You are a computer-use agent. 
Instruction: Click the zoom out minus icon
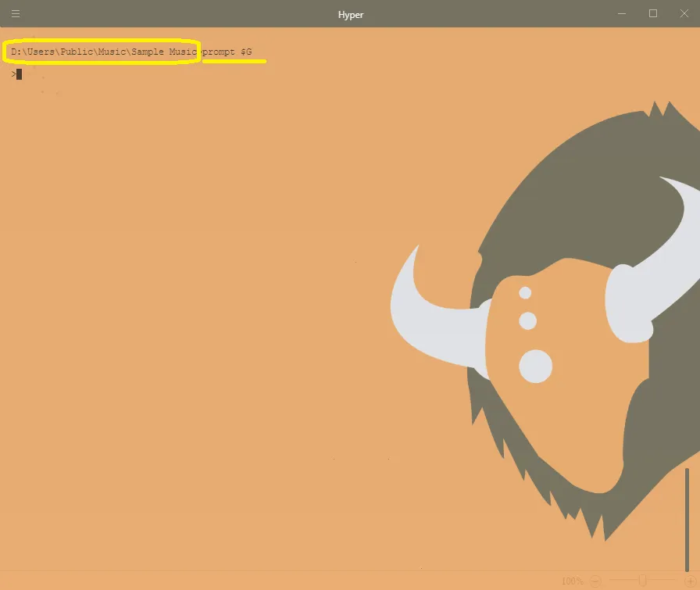(595, 581)
